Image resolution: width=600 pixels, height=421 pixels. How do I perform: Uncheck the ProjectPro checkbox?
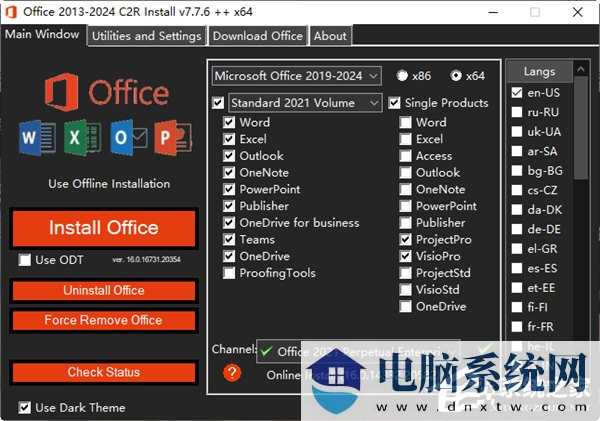tap(406, 240)
